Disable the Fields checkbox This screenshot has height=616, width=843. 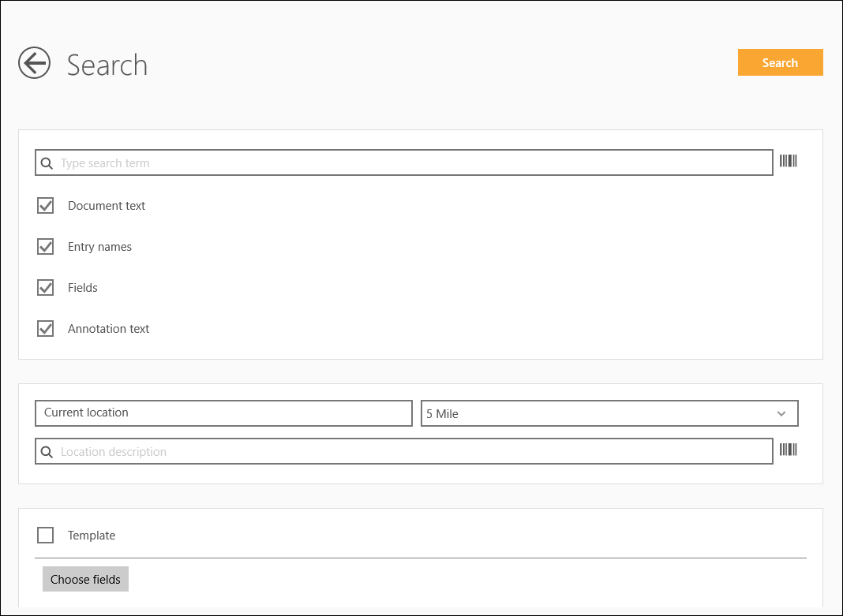click(x=45, y=287)
